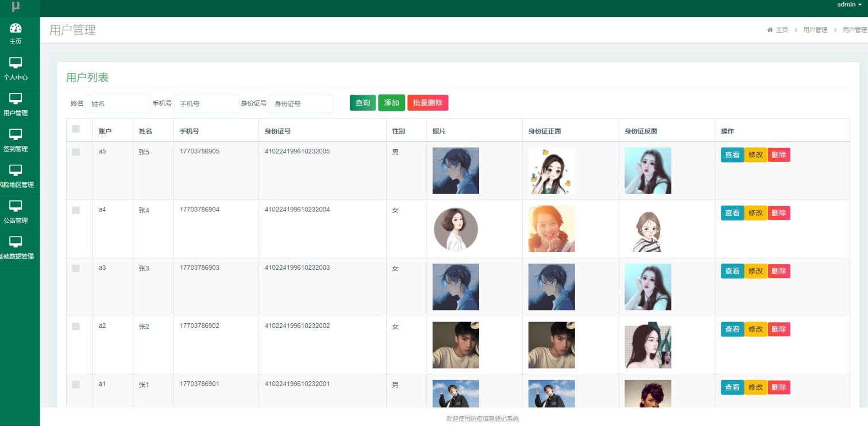Open 风险地区管理 sidebar icon

coord(16,170)
